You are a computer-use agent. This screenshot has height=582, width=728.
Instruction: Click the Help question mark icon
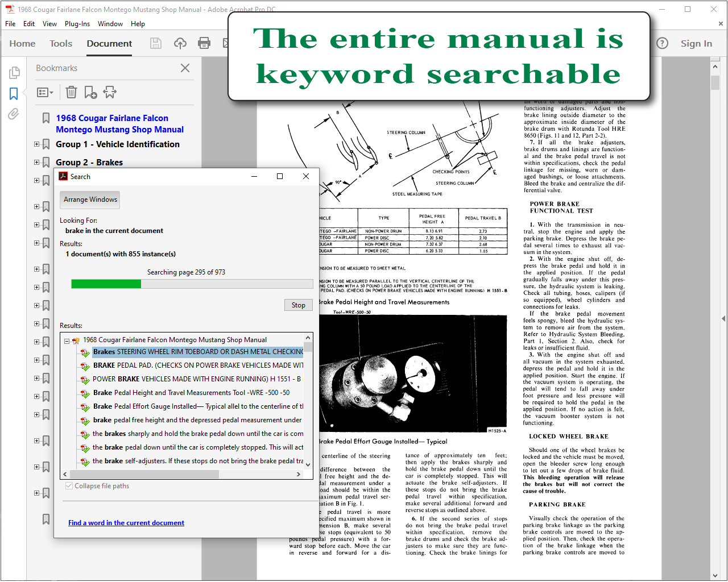[x=662, y=43]
